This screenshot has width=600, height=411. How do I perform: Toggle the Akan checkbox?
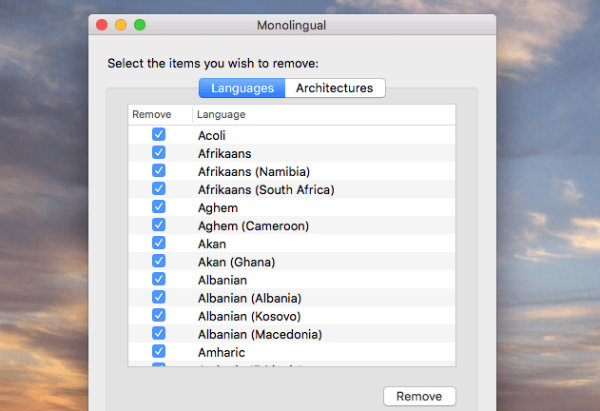pyautogui.click(x=158, y=243)
